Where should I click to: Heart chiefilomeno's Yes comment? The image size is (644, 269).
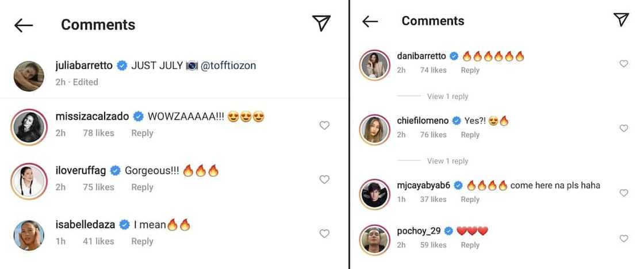pos(623,128)
